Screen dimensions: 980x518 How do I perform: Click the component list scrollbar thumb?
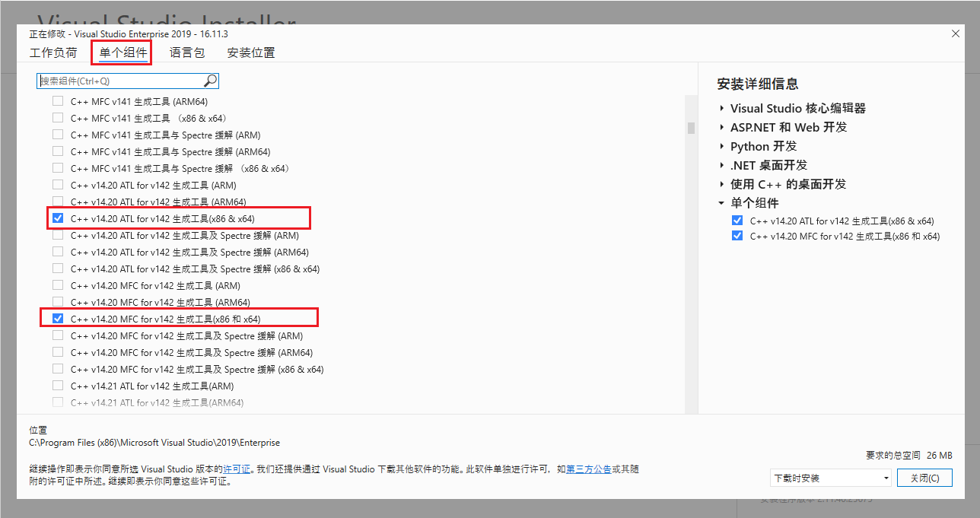point(691,128)
